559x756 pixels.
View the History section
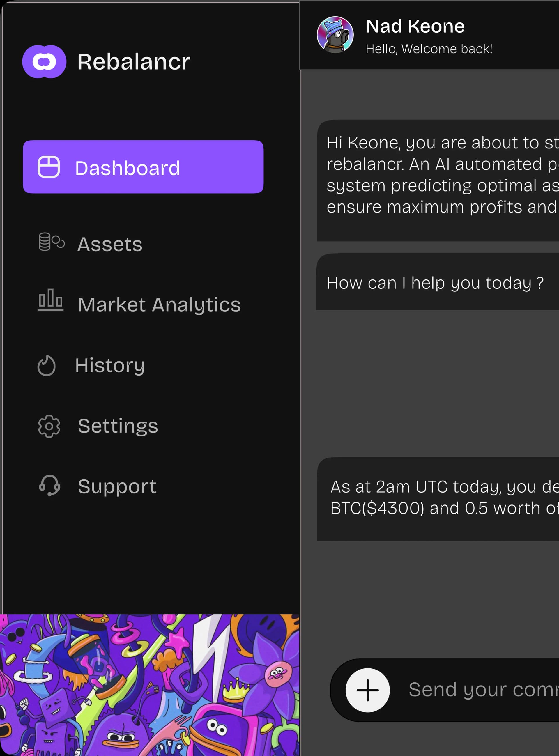pos(110,365)
